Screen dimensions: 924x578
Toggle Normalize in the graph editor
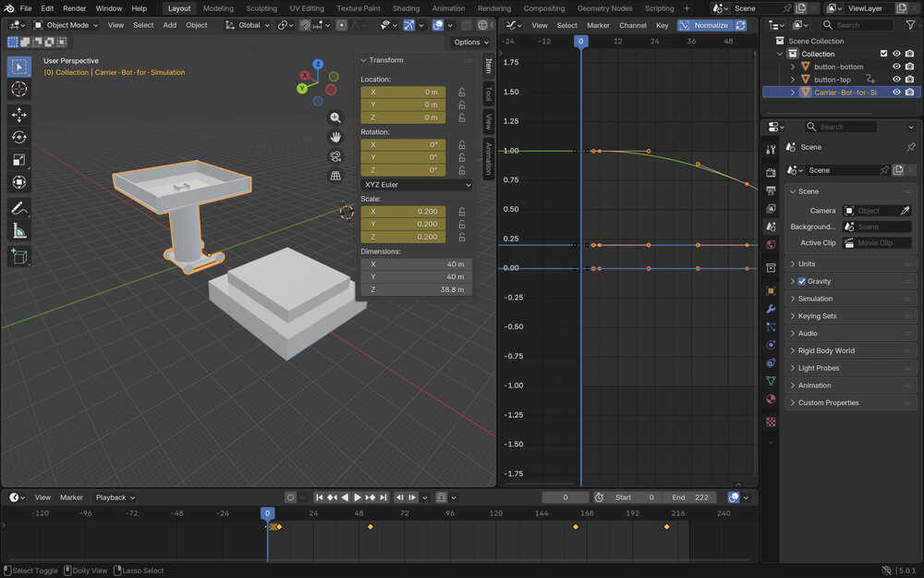(711, 25)
